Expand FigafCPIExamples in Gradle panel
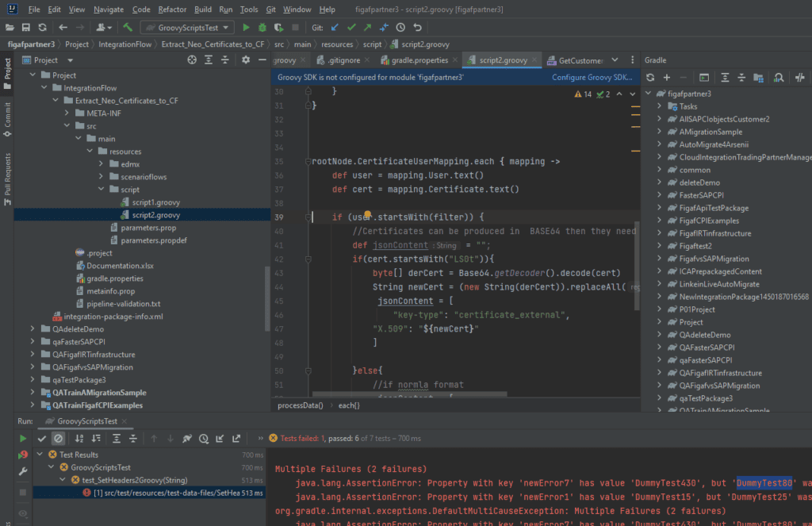 pyautogui.click(x=660, y=221)
